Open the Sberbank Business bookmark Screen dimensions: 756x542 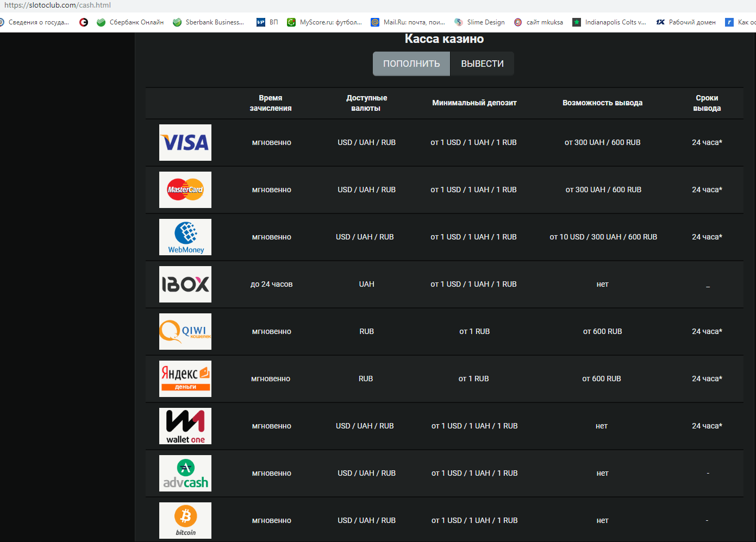click(208, 22)
